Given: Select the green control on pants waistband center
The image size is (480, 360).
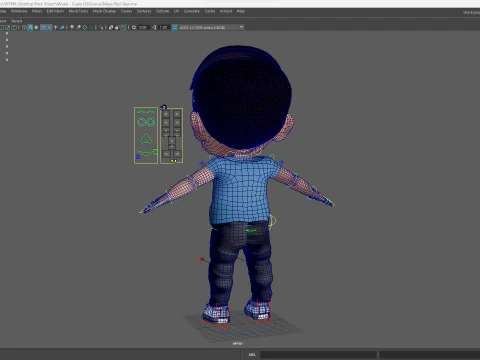Looking at the screenshot, I should coord(250,230).
